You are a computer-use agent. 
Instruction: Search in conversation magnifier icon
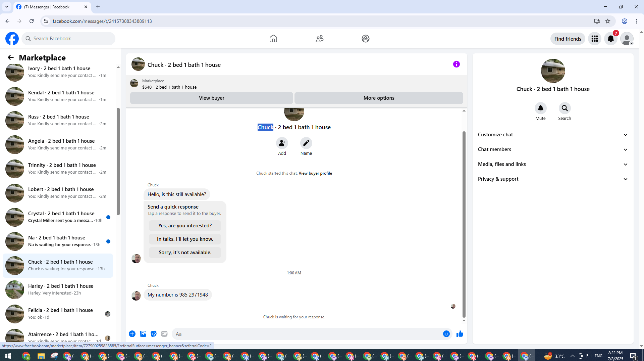pos(565,108)
